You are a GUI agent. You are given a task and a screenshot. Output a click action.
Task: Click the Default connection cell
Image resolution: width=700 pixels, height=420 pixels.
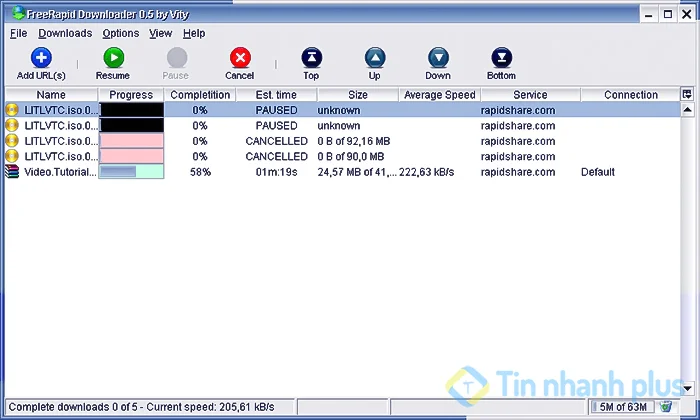598,172
